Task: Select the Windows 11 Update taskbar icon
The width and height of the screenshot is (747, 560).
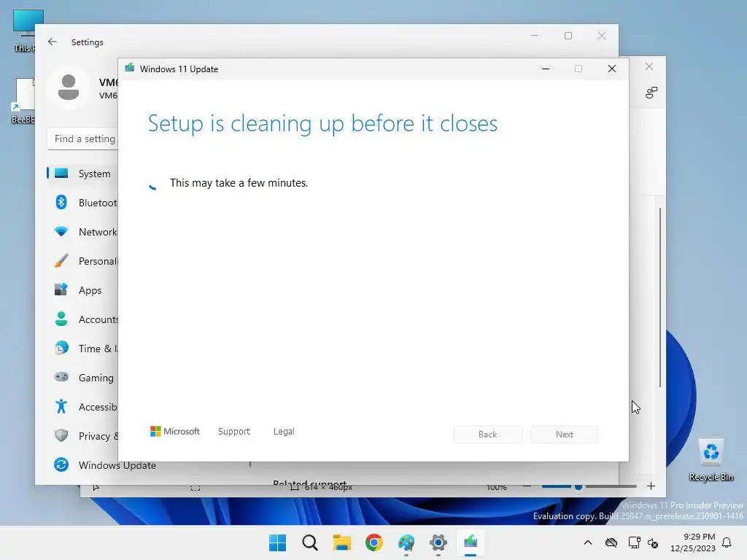Action: 471,542
